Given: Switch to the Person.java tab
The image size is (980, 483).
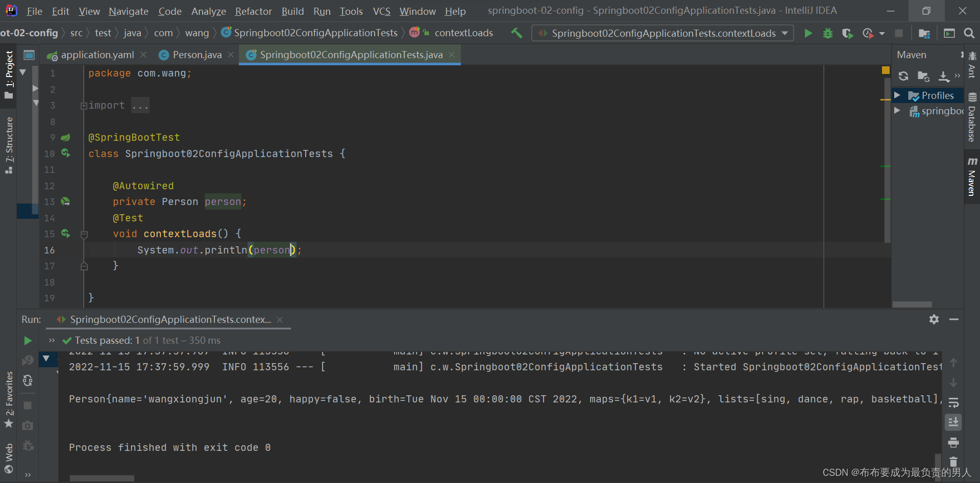Looking at the screenshot, I should tap(197, 55).
